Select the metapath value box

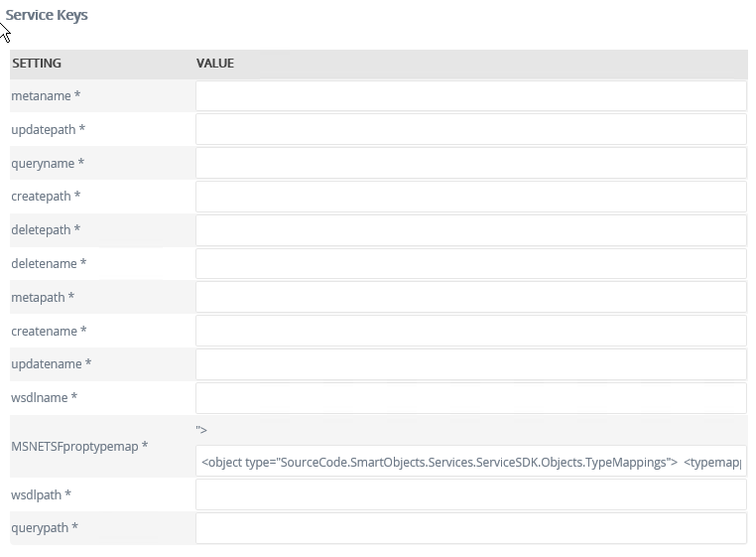tap(470, 297)
